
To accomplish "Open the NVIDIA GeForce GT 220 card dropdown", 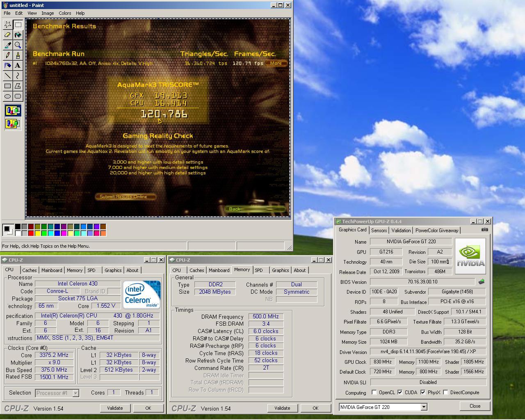I will [x=424, y=407].
